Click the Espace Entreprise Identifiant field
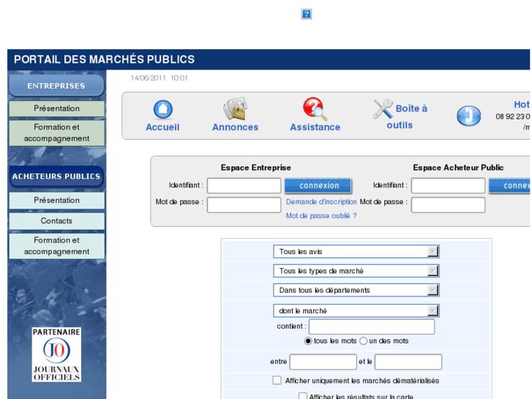Image resolution: width=532 pixels, height=399 pixels. click(244, 185)
